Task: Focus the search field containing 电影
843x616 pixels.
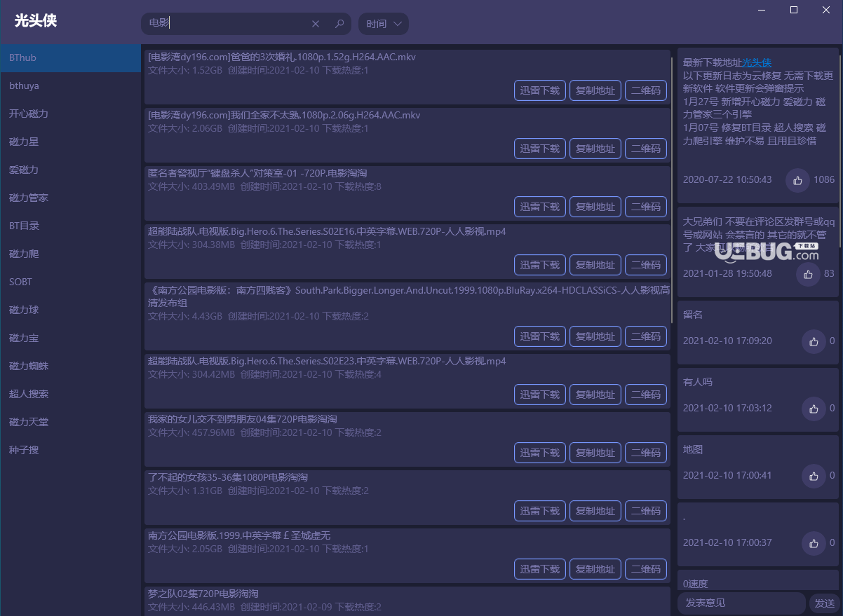Action: (245, 24)
